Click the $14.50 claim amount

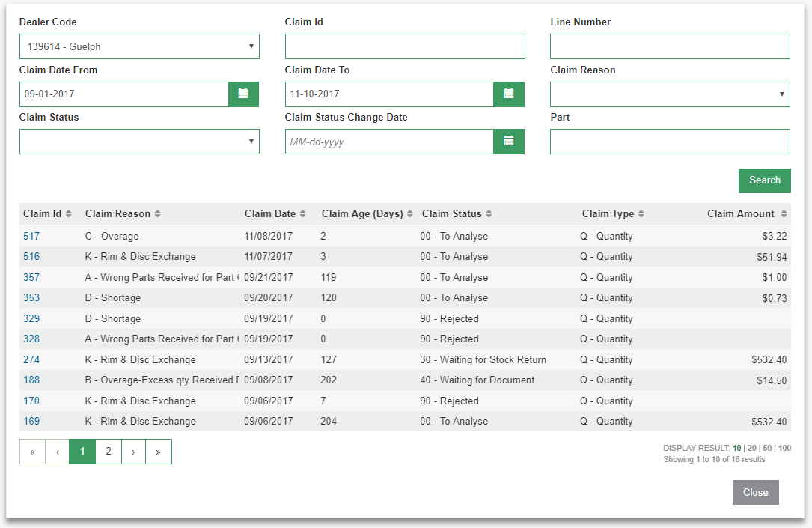772,381
